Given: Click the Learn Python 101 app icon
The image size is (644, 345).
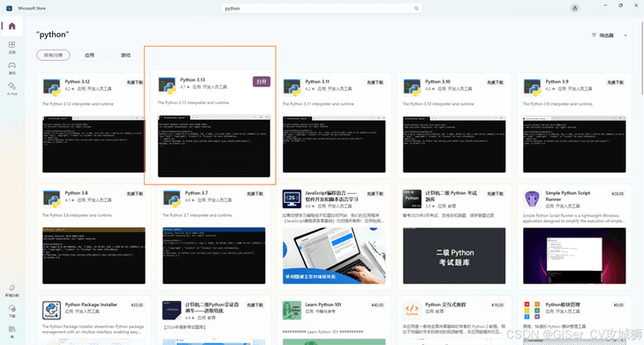Looking at the screenshot, I should tap(292, 310).
